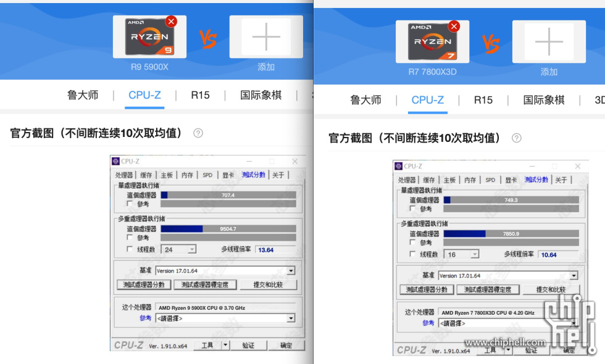Click CPU-Z app icon in right window title
605x364 pixels.
tap(399, 166)
